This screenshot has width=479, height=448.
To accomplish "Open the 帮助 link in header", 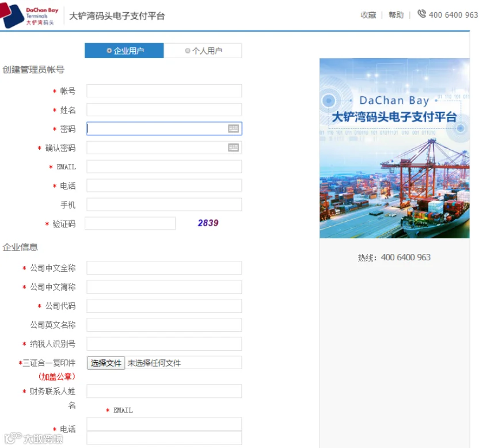I will (396, 15).
